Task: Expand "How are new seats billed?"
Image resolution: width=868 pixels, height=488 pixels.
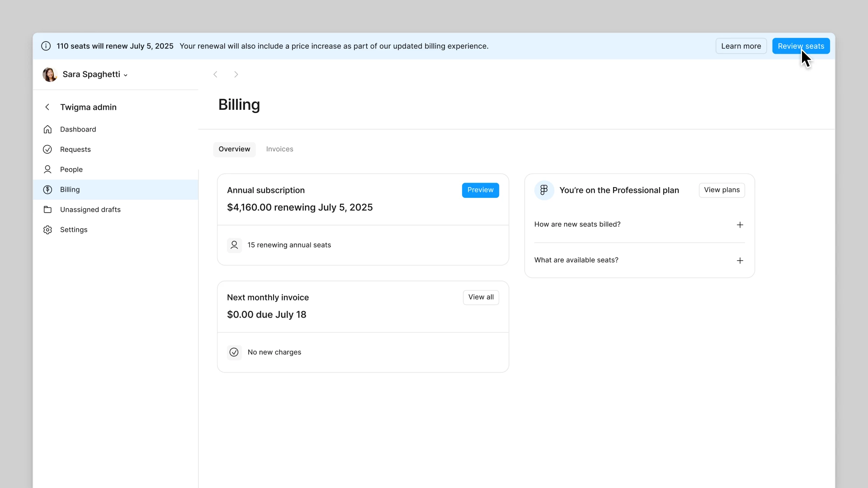Action: point(740,225)
